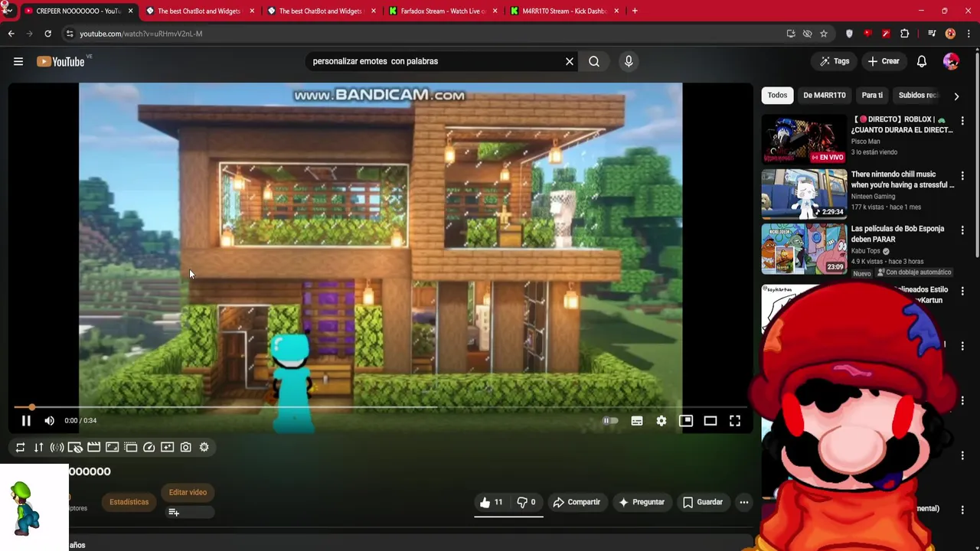Open Chrome profile menu
980x551 pixels.
point(950,34)
